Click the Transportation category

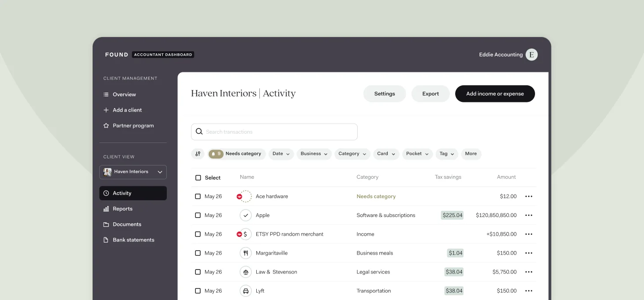374,291
